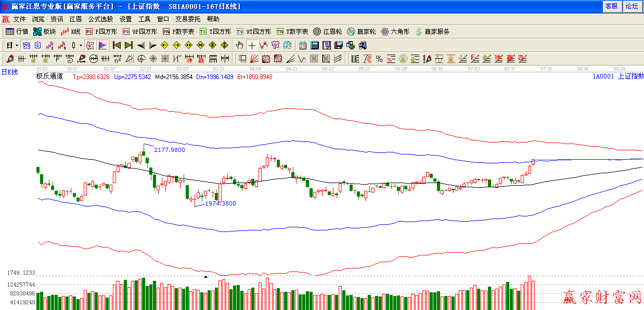Open the 公式选股 menu
644x310 pixels.
[x=100, y=19]
